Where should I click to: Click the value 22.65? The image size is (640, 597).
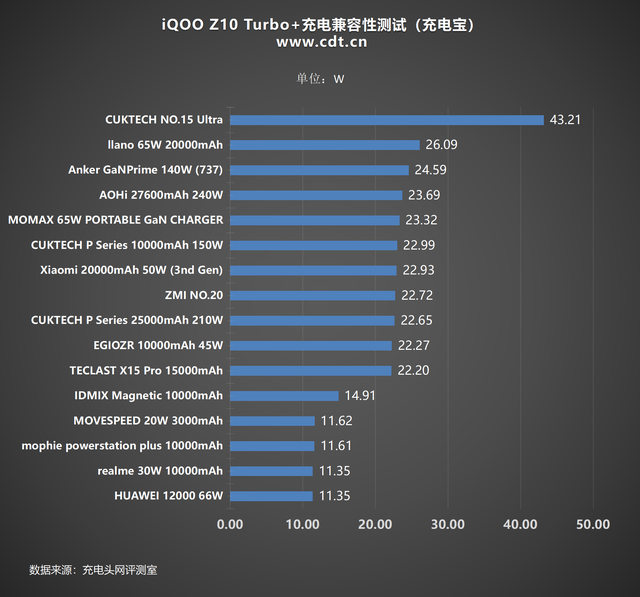click(x=416, y=320)
